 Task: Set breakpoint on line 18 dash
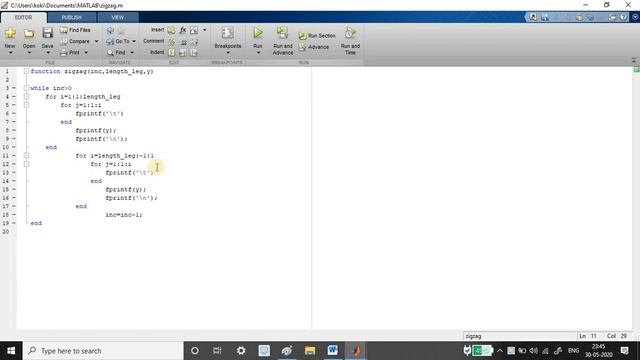[13, 215]
